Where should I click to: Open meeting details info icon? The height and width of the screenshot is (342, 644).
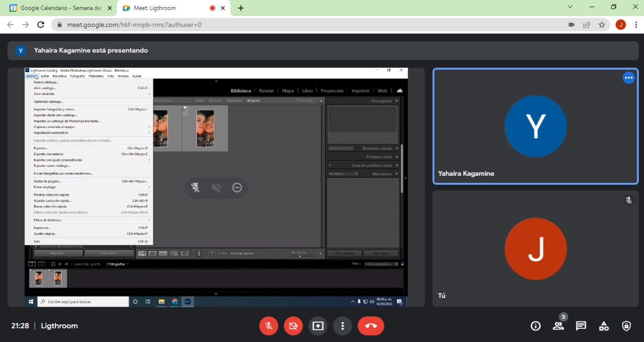[536, 326]
